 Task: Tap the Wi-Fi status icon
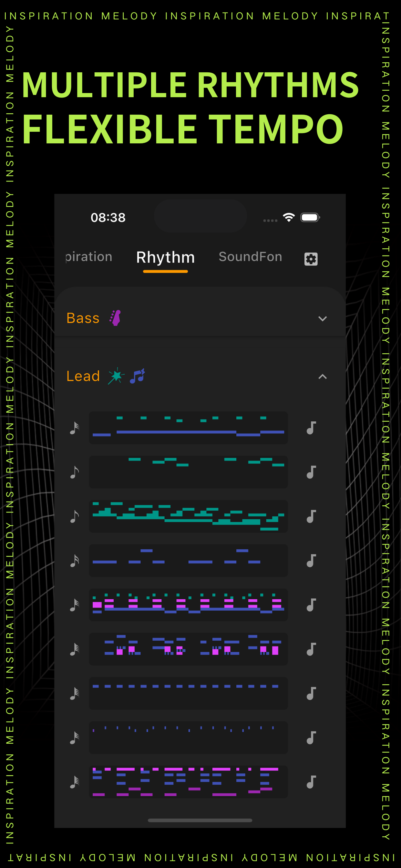click(289, 217)
